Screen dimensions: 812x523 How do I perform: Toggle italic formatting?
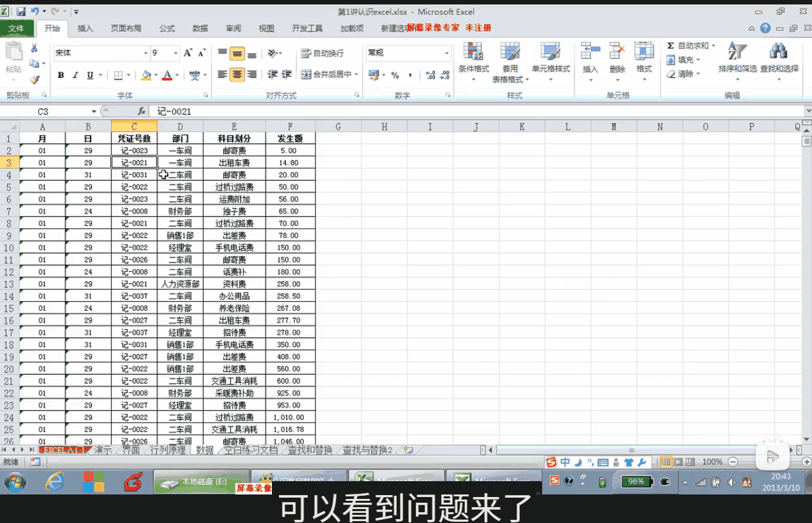pos(75,75)
